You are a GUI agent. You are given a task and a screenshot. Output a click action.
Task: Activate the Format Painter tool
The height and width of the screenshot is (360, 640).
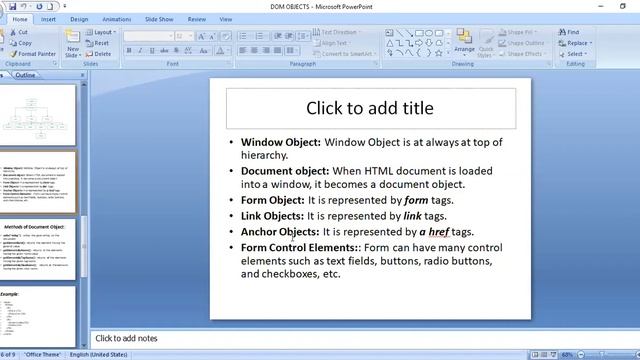click(33, 54)
